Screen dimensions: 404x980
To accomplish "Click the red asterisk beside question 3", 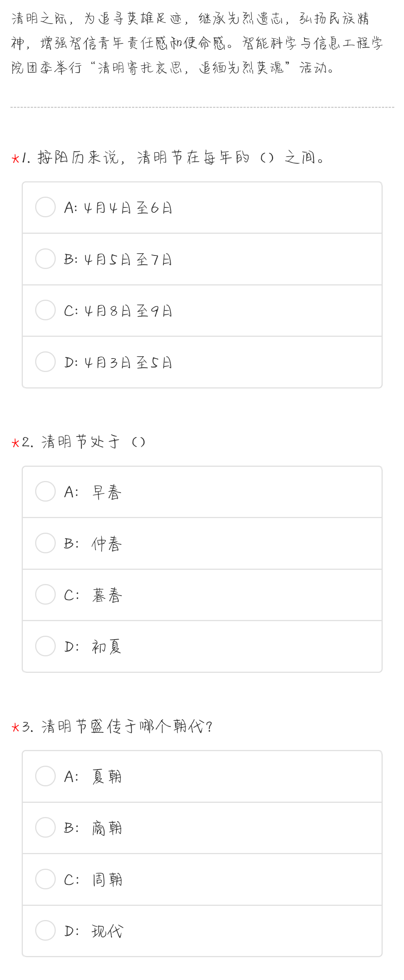I will 16,728.
